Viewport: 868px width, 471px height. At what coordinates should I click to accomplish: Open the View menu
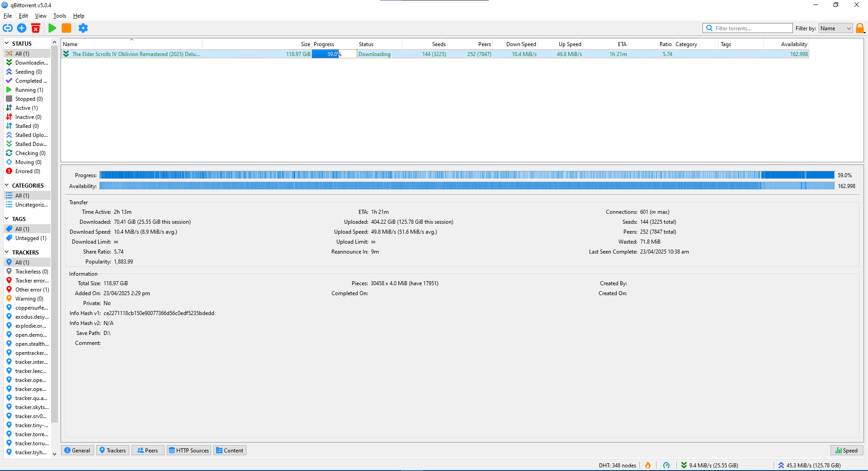(x=41, y=16)
